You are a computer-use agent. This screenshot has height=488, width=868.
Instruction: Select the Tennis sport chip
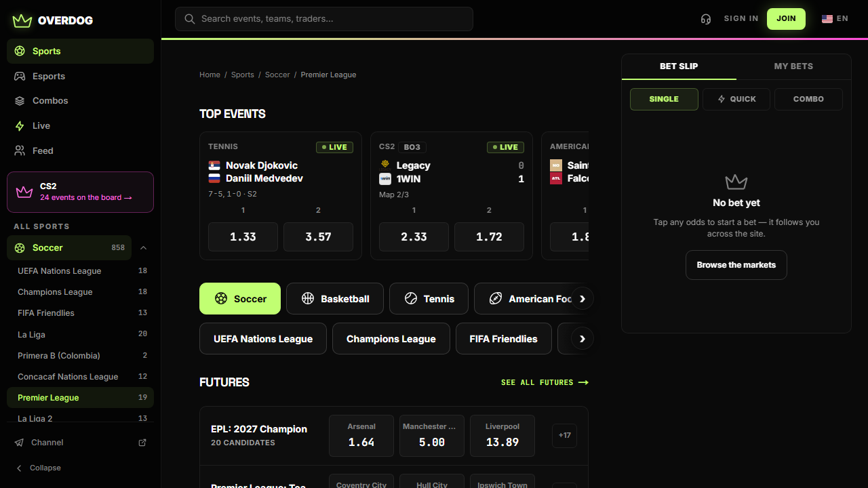429,299
